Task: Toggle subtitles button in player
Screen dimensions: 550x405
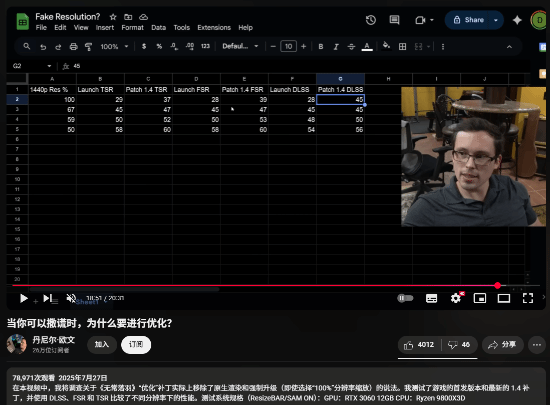Action: coord(431,298)
